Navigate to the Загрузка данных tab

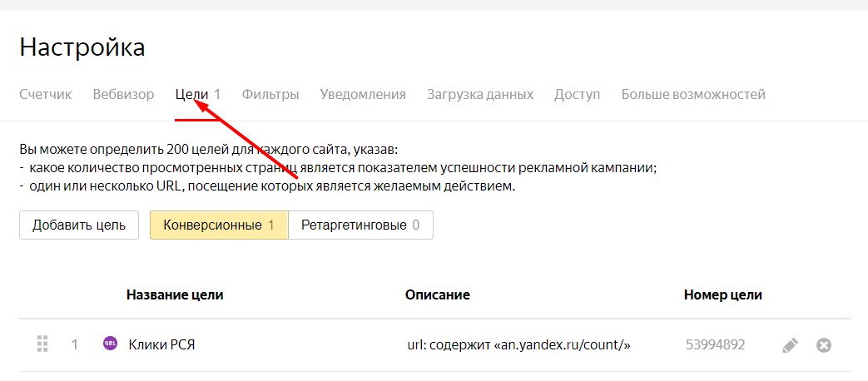coord(480,94)
